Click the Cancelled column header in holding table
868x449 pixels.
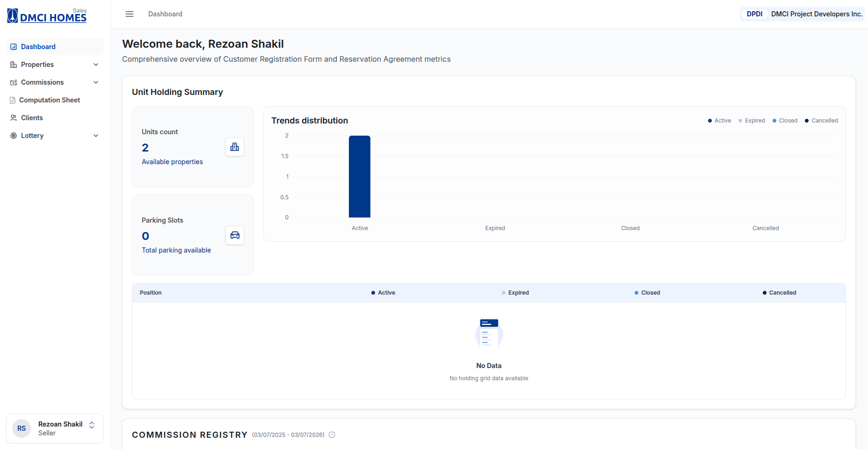(779, 293)
